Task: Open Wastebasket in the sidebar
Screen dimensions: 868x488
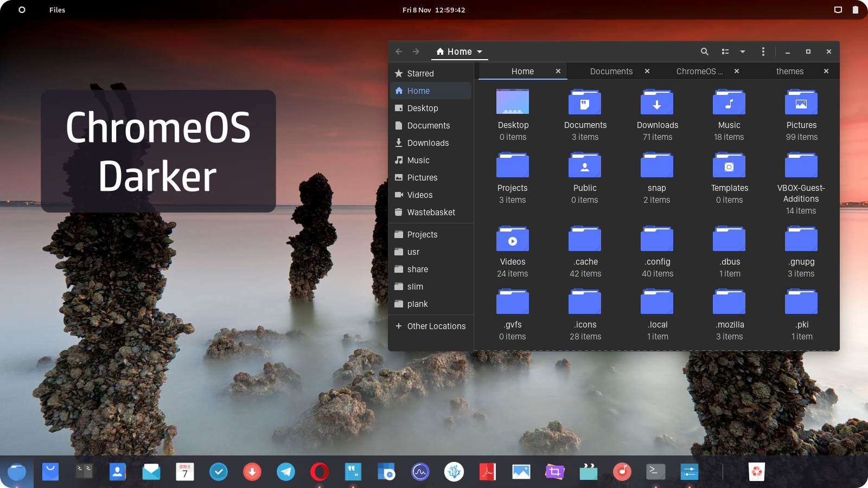Action: tap(431, 212)
